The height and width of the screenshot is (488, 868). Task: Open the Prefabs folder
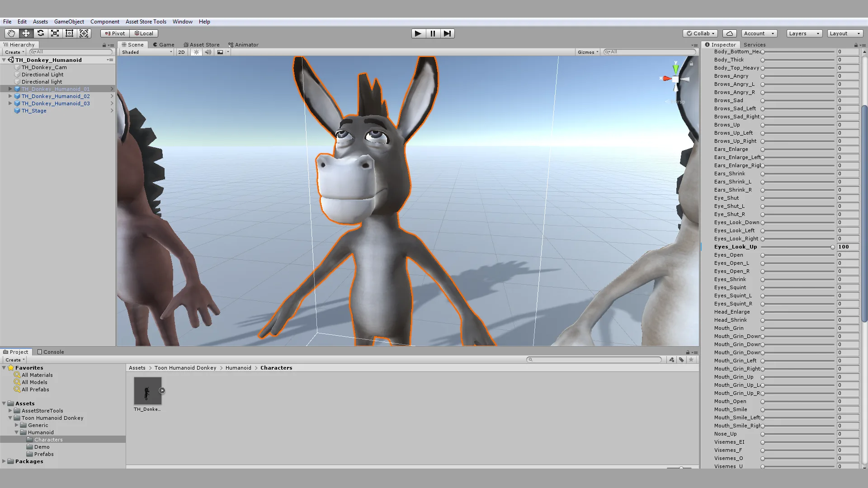(x=44, y=454)
